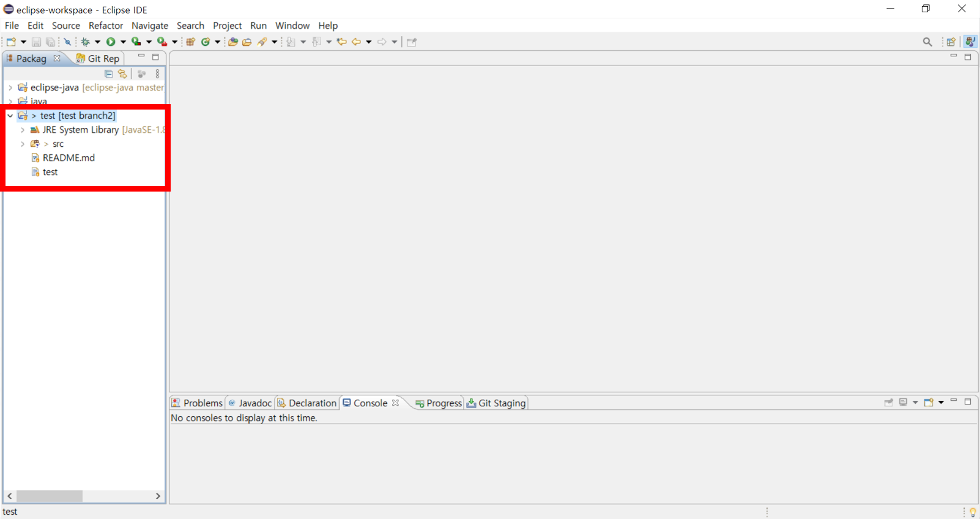Click the Open Type icon

232,42
